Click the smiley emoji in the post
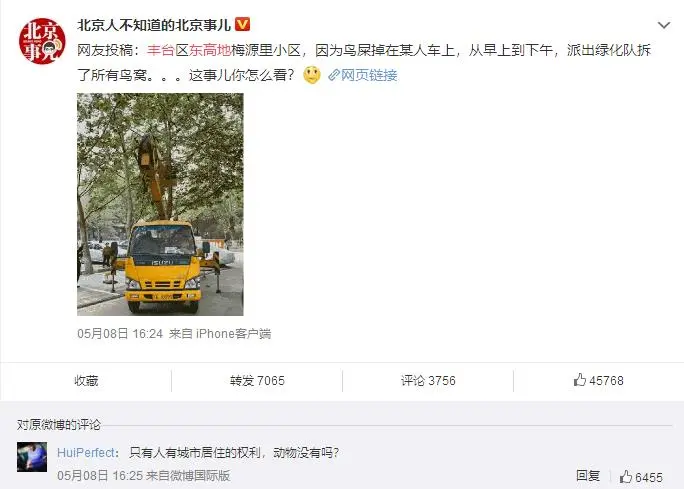Image resolution: width=684 pixels, height=489 pixels. pyautogui.click(x=311, y=75)
